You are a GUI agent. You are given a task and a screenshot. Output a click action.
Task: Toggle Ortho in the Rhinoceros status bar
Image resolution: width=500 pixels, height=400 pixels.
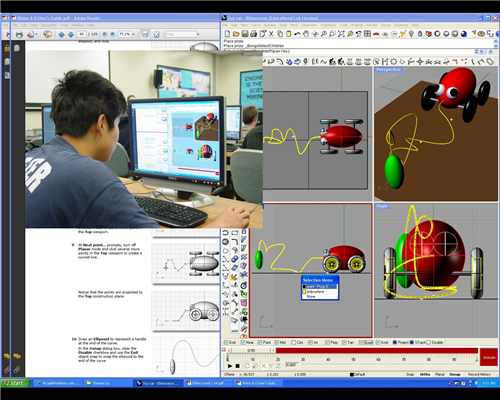[x=425, y=374]
